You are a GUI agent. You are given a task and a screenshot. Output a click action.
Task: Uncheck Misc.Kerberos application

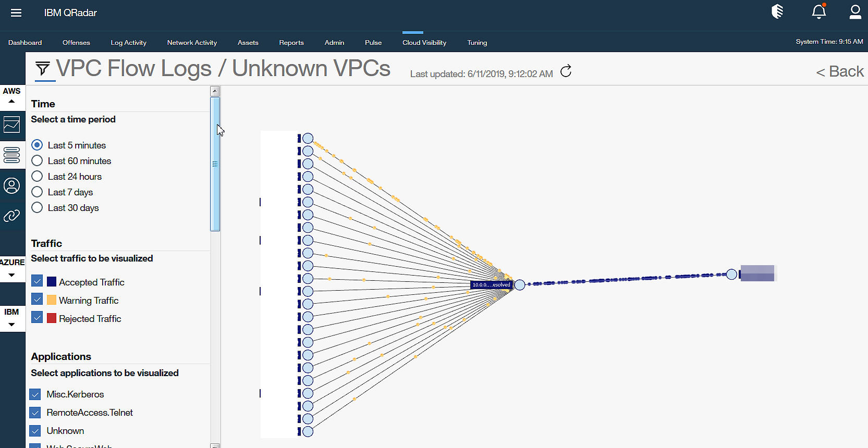coord(35,394)
